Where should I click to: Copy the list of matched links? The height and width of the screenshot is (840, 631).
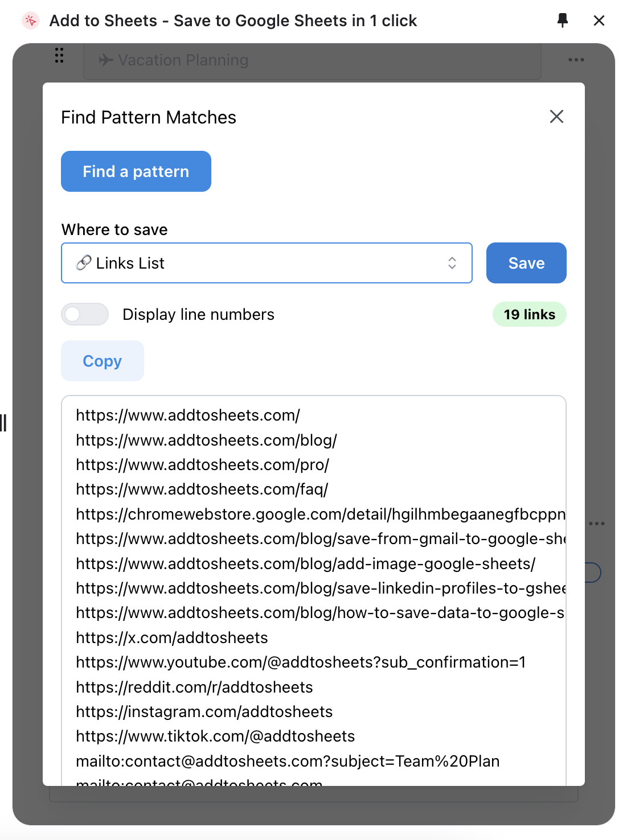(x=103, y=361)
